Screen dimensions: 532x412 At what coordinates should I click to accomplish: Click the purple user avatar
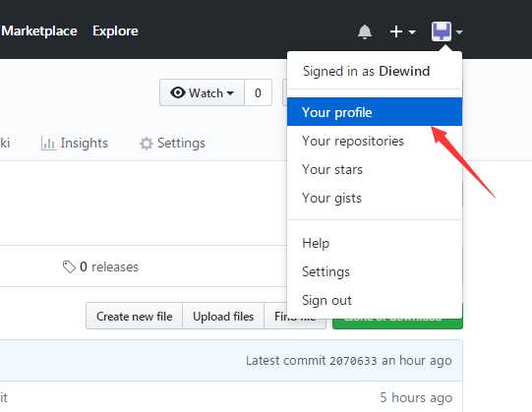point(442,31)
